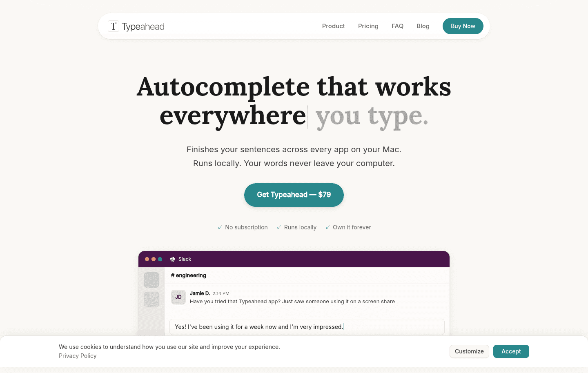Open the Product nav link
The height and width of the screenshot is (373, 588).
coord(334,26)
